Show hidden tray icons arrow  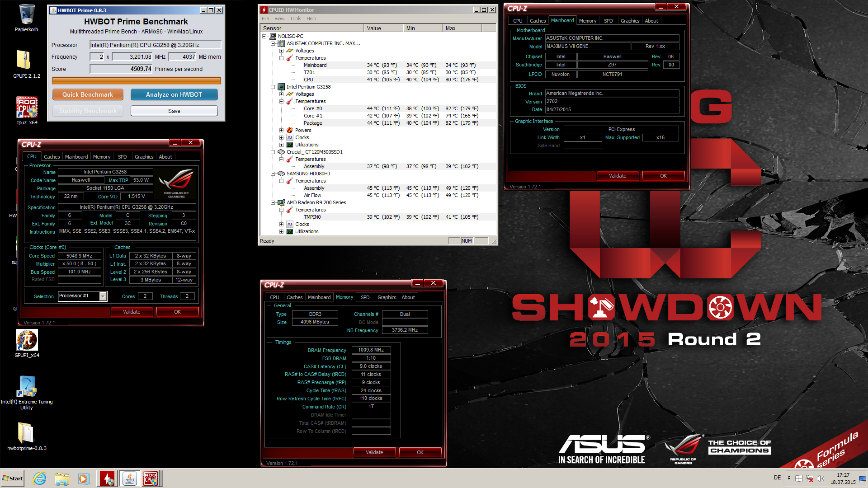coord(789,478)
